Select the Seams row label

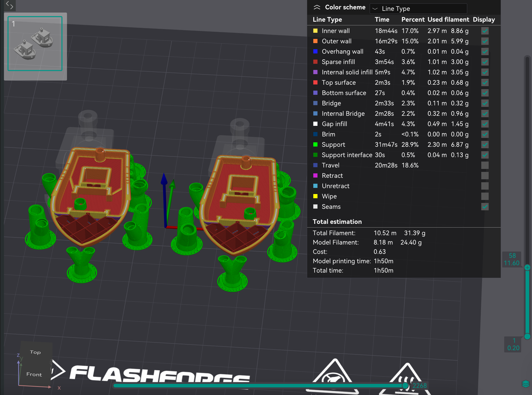[331, 207]
